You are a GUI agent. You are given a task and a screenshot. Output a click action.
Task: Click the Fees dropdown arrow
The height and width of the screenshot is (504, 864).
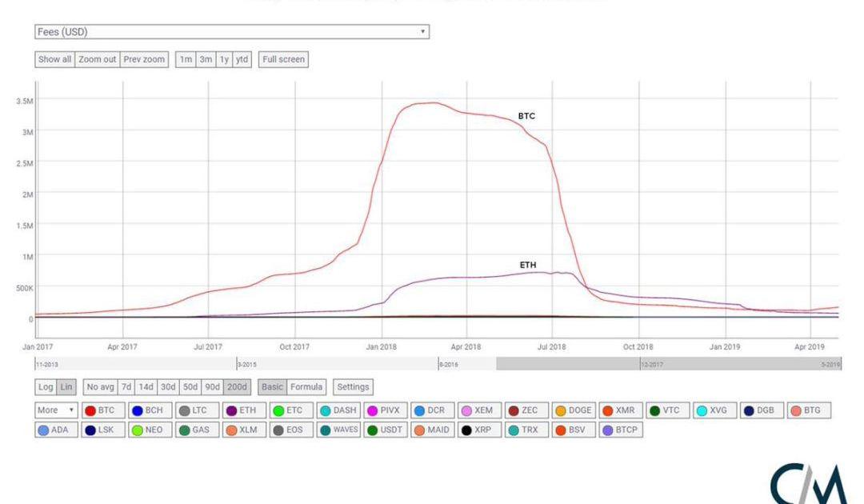pos(422,32)
